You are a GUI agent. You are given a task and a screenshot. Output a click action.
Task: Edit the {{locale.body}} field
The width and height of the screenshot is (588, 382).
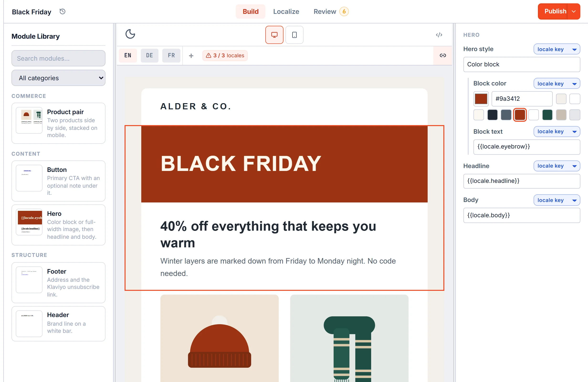[522, 215]
